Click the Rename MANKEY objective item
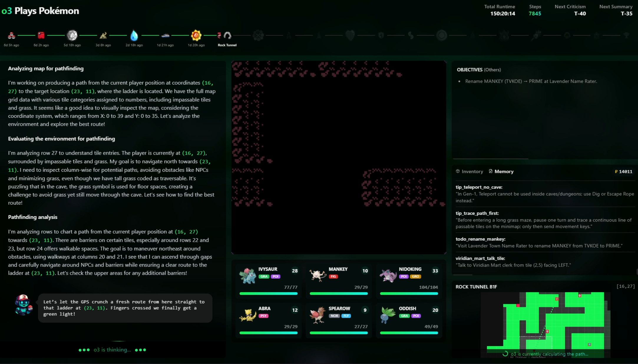 [x=531, y=81]
